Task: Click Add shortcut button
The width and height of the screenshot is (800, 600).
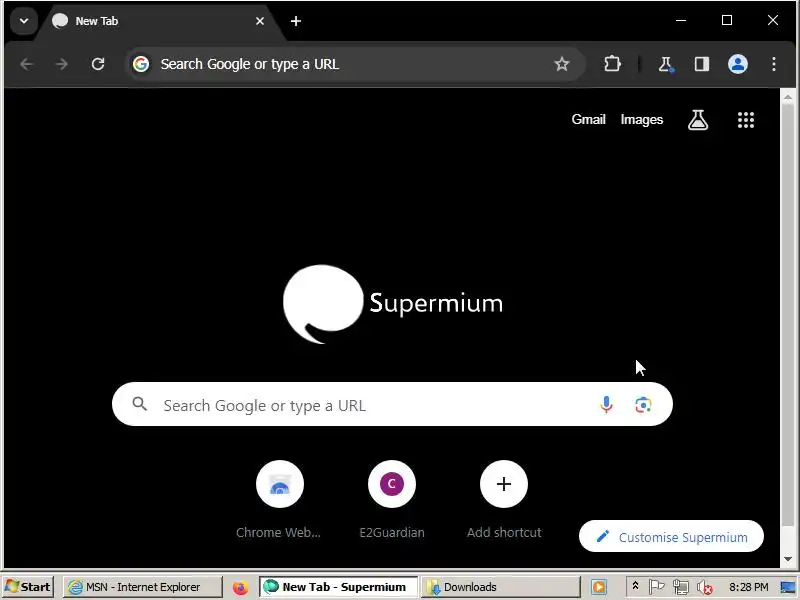Action: click(x=504, y=499)
